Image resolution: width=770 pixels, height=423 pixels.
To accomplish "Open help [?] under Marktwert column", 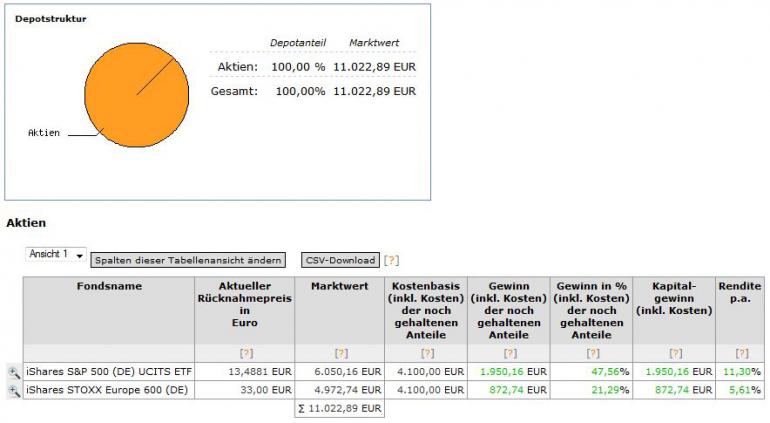I will (340, 353).
